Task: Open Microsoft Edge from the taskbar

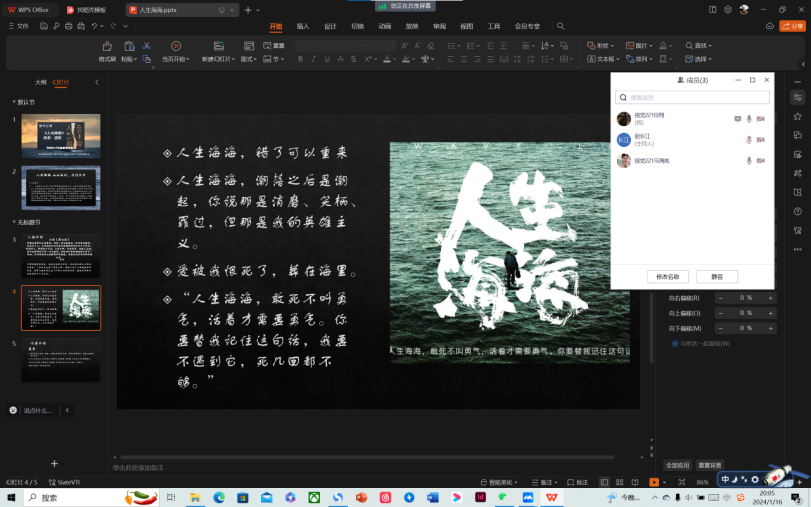Action: tap(218, 497)
